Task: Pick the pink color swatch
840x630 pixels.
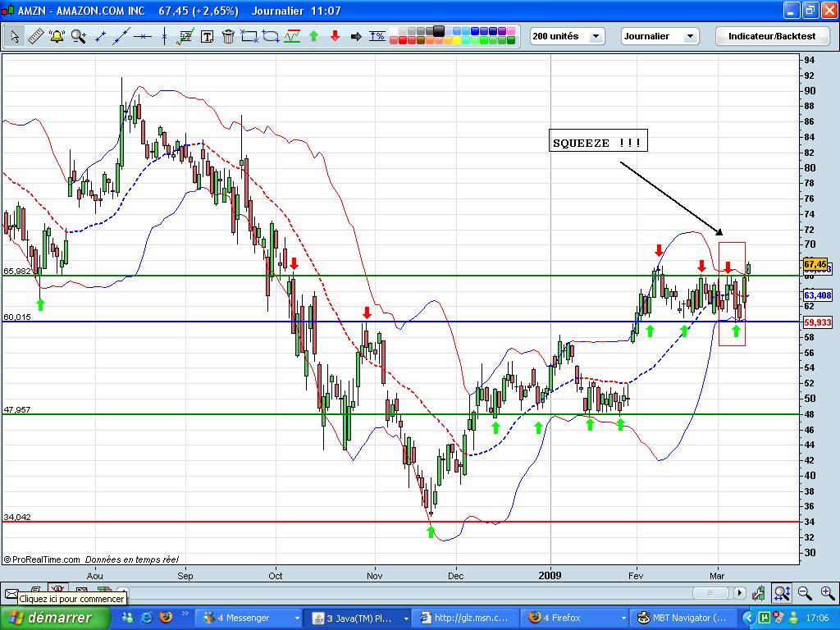Action: [x=511, y=30]
